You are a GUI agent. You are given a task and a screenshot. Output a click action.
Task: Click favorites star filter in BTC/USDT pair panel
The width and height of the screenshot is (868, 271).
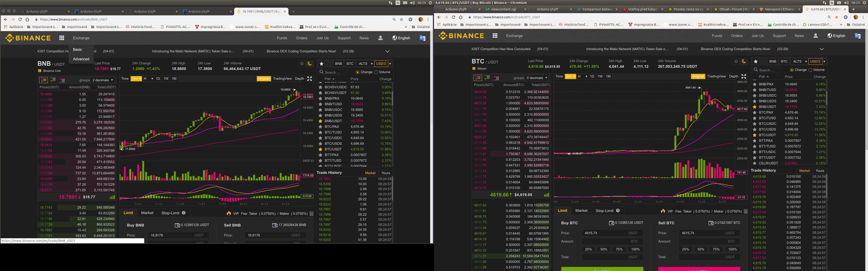point(756,61)
